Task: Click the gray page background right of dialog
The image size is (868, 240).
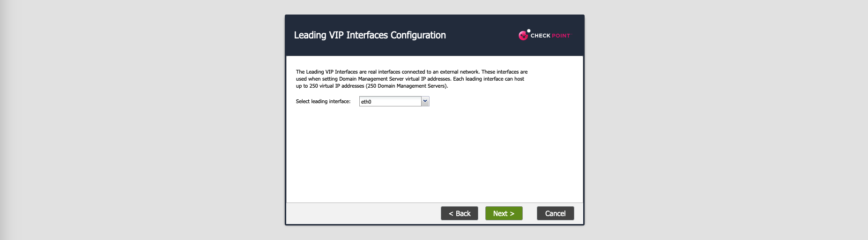Action: click(x=726, y=120)
